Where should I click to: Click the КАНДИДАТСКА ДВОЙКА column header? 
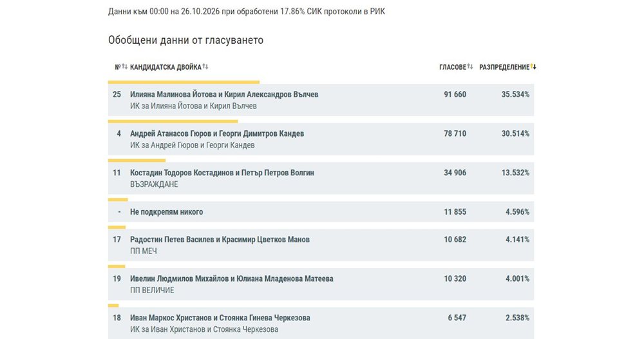[166, 67]
